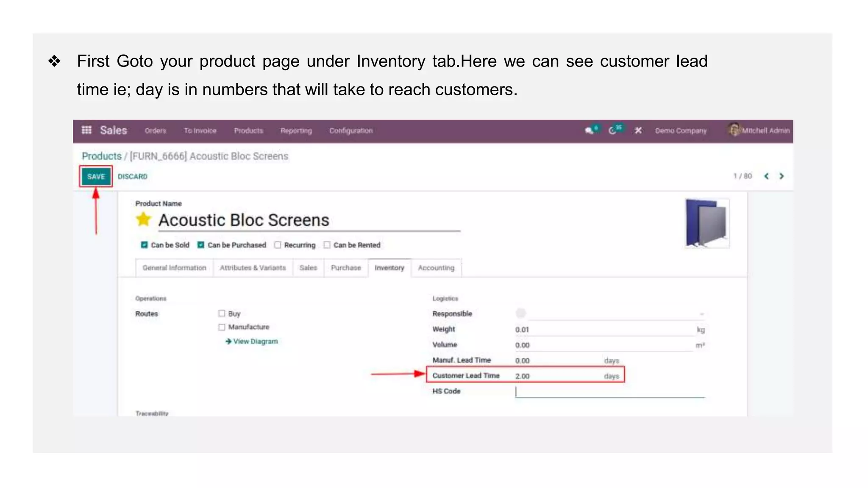The height and width of the screenshot is (488, 868).
Task: Click Demo Company switcher
Action: (x=681, y=131)
